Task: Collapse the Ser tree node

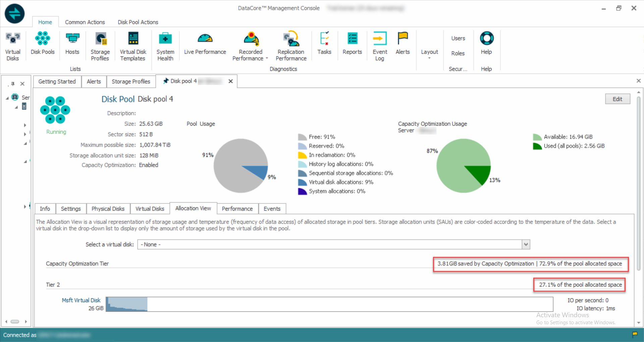Action: pyautogui.click(x=7, y=98)
